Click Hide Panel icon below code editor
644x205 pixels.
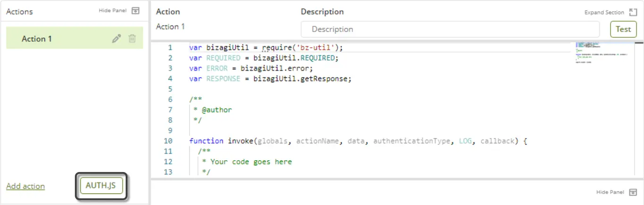(x=633, y=192)
